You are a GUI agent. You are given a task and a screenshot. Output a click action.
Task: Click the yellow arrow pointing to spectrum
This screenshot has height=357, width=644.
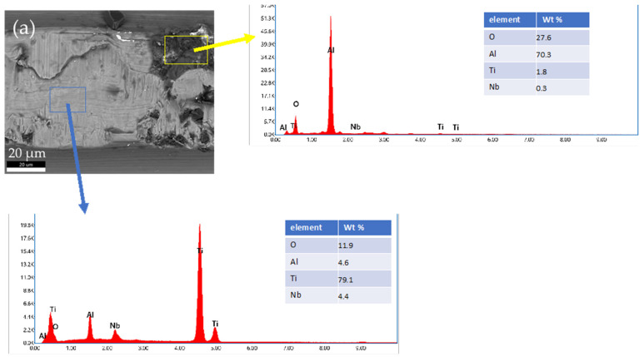point(225,43)
